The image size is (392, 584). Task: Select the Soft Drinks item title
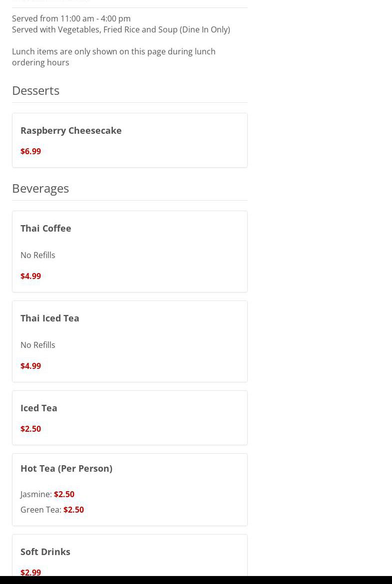point(45,552)
